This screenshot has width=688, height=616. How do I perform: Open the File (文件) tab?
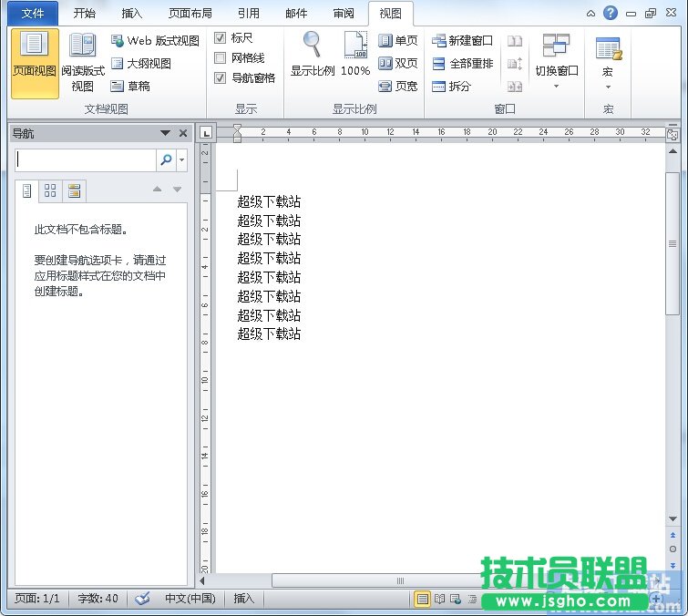click(x=32, y=13)
